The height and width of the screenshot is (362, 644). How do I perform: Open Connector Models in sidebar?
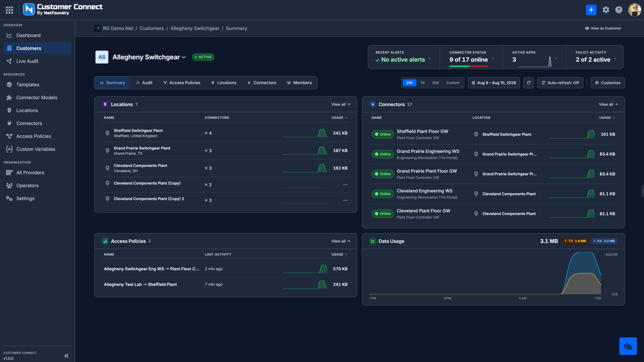[x=37, y=98]
